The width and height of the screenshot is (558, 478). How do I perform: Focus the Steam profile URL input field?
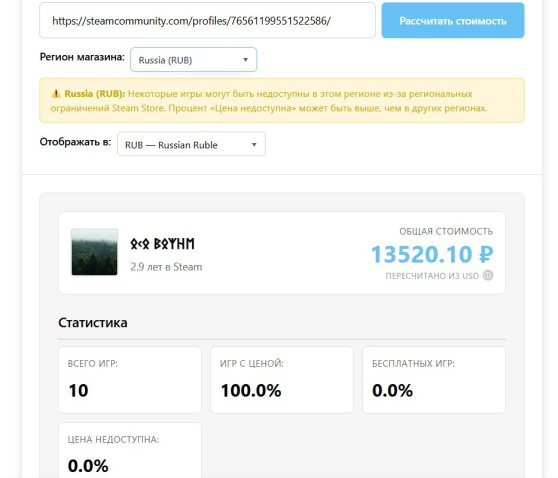pos(207,21)
